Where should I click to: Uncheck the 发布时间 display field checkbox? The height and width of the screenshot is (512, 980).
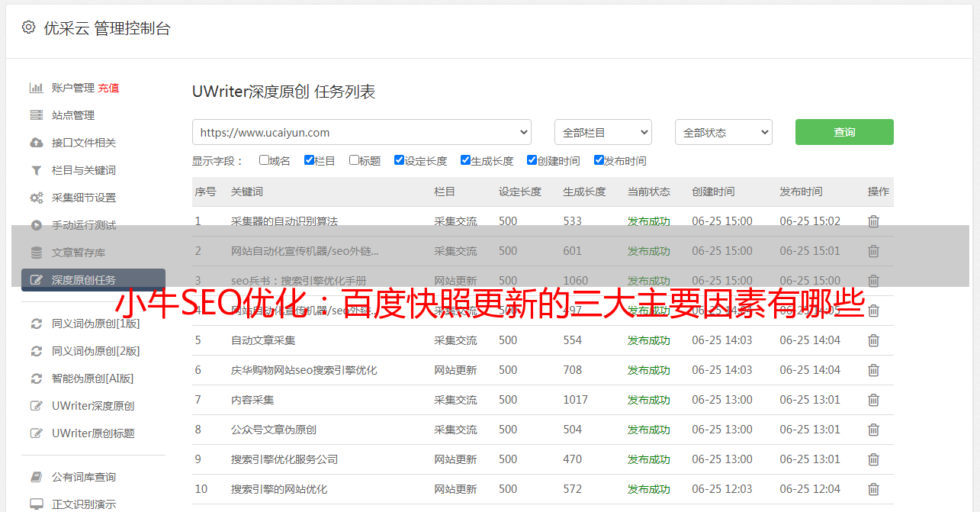click(x=599, y=160)
